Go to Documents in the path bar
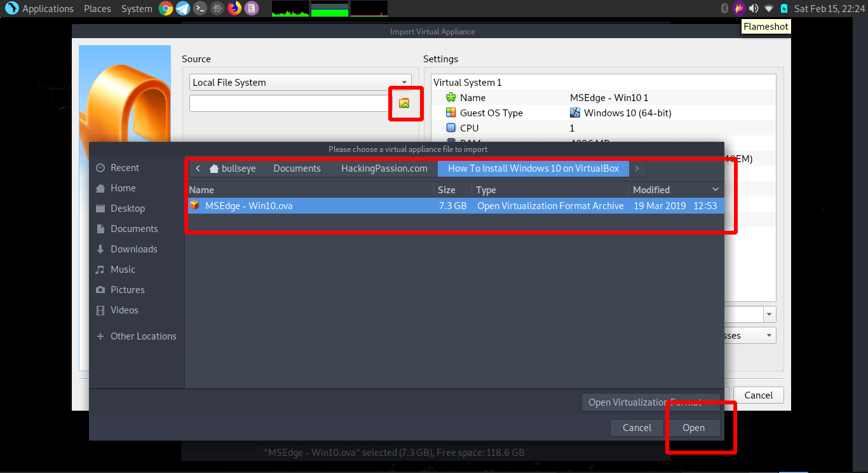This screenshot has height=473, width=868. pyautogui.click(x=297, y=168)
